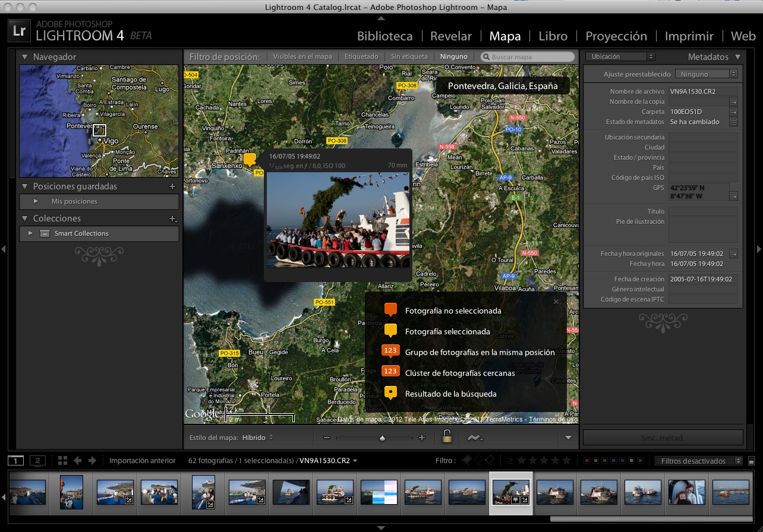Click photo preview in map popup
The image size is (763, 532).
(x=338, y=220)
